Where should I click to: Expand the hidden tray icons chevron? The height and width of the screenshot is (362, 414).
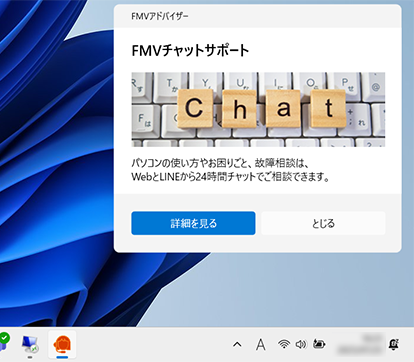click(x=237, y=344)
